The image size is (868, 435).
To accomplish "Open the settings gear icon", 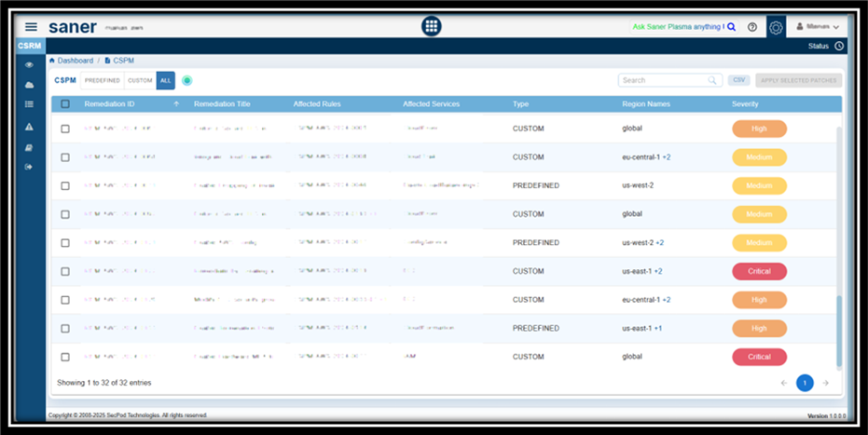I will point(776,26).
